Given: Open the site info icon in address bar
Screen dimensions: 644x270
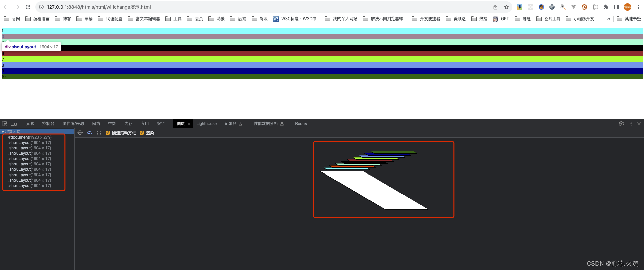Looking at the screenshot, I should tap(41, 7).
